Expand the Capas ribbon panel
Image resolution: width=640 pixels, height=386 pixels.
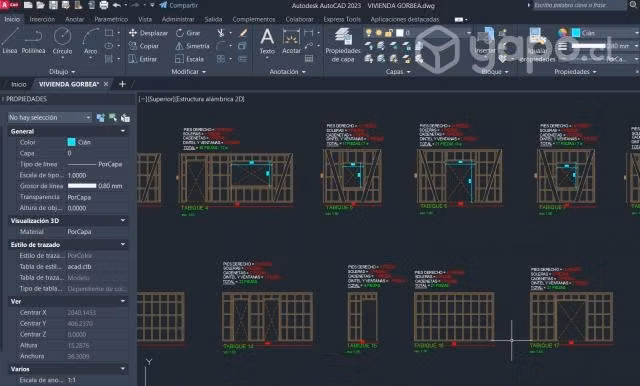tap(398, 72)
